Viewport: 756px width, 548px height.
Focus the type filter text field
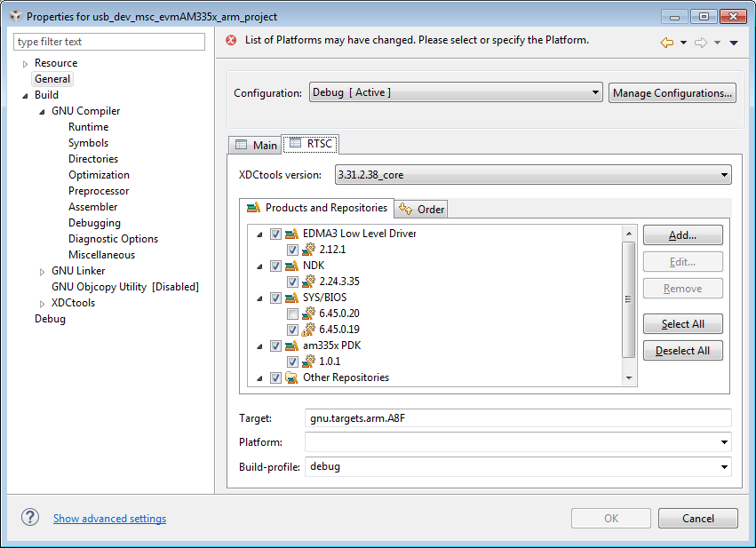109,42
